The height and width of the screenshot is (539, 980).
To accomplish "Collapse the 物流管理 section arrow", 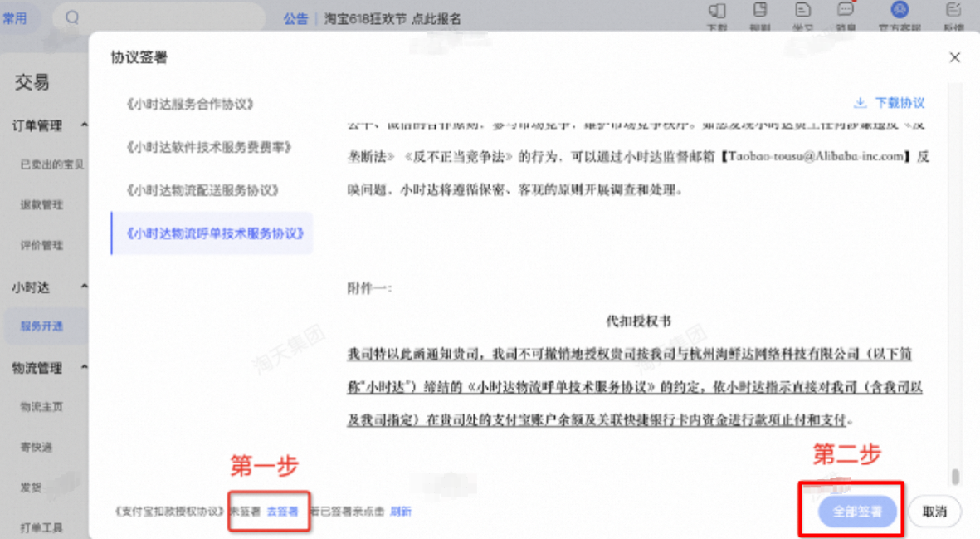I will click(85, 367).
